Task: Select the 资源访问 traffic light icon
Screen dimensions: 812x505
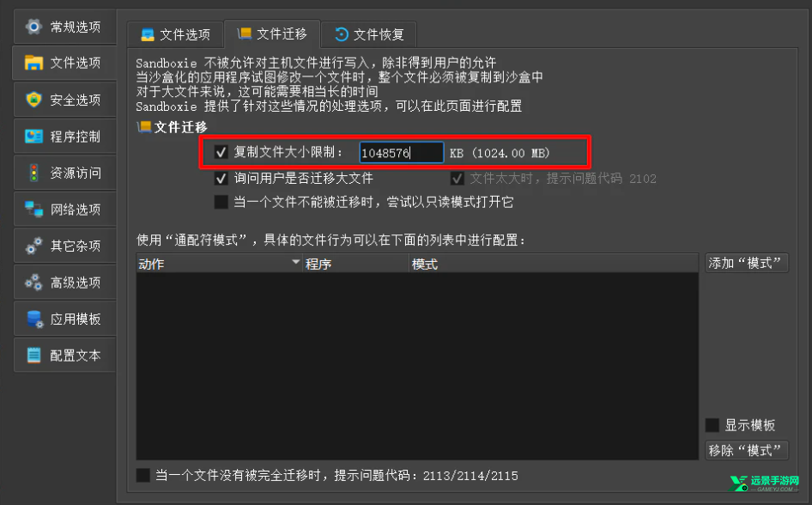Action: 33,173
